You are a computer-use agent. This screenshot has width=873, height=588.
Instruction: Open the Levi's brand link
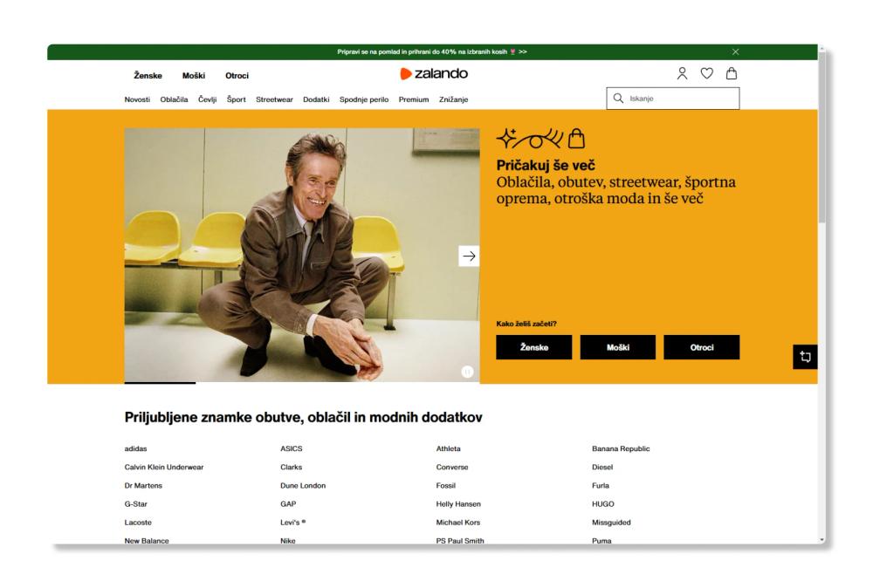(x=292, y=522)
